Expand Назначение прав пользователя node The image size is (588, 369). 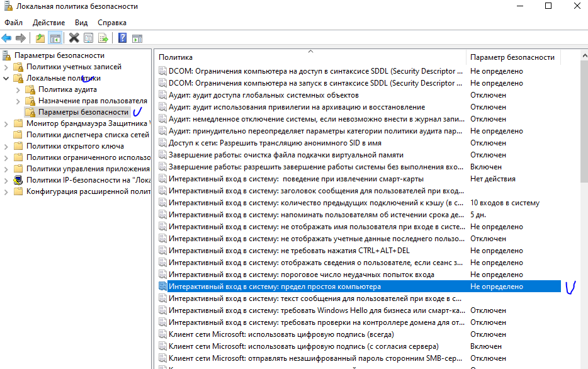[x=18, y=101]
